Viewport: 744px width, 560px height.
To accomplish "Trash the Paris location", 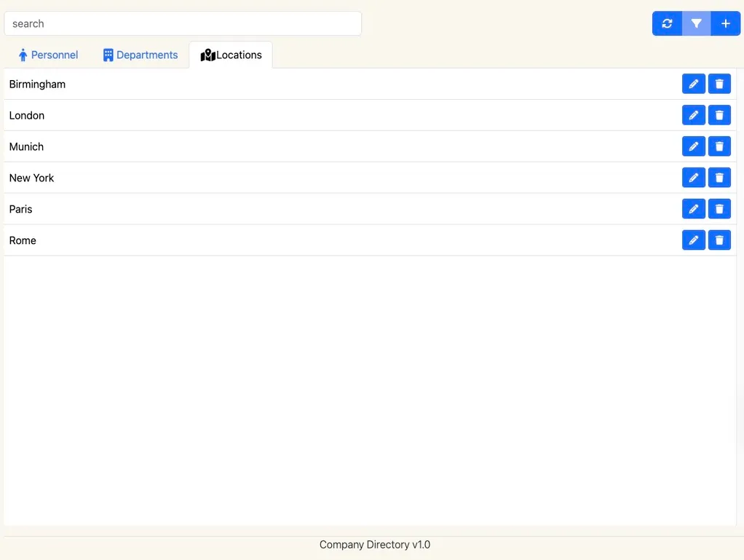I will pyautogui.click(x=719, y=209).
